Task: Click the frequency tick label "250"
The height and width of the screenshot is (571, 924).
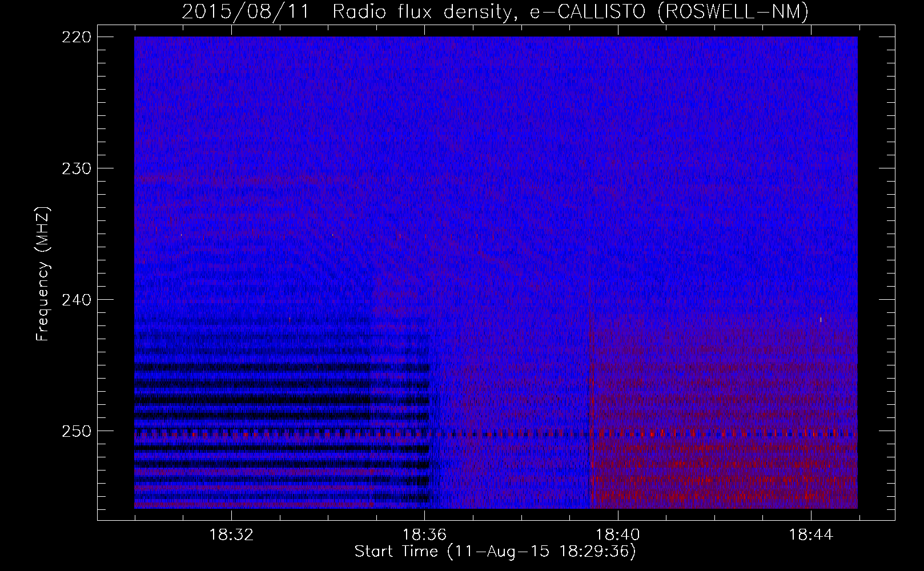Action: [x=75, y=431]
